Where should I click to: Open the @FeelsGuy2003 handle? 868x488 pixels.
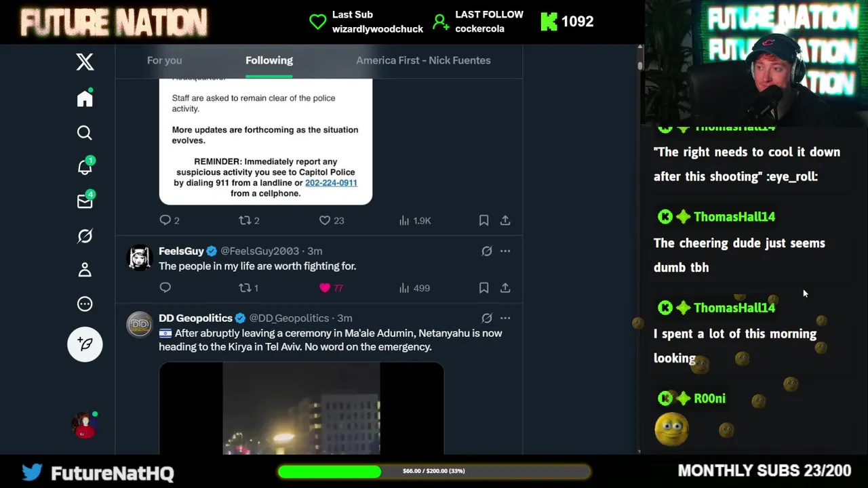tap(260, 251)
